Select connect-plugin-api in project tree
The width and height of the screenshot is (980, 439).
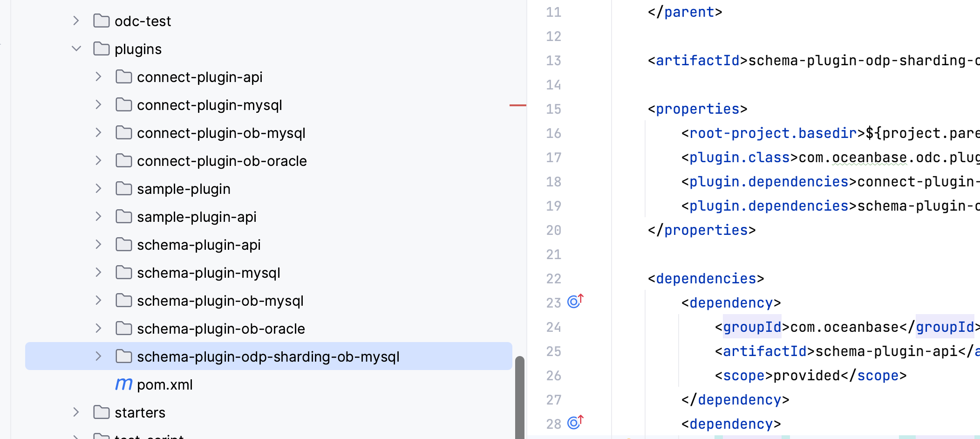tap(199, 77)
